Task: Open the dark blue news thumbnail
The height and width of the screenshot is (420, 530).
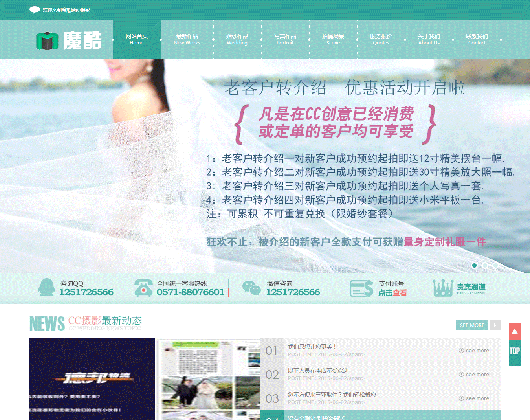Action: (x=92, y=379)
